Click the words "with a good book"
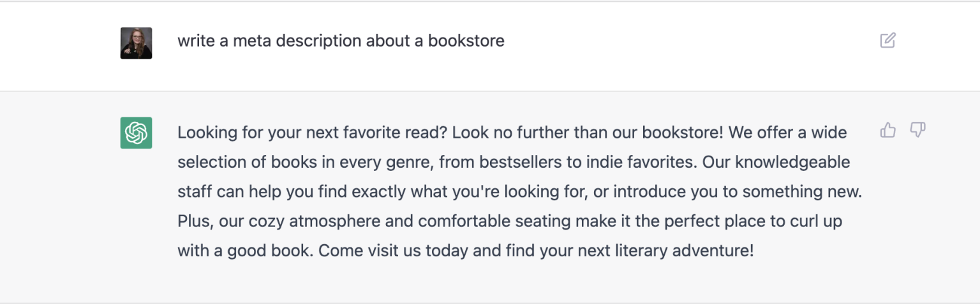Screen dimensions: 980x308 click(x=244, y=251)
